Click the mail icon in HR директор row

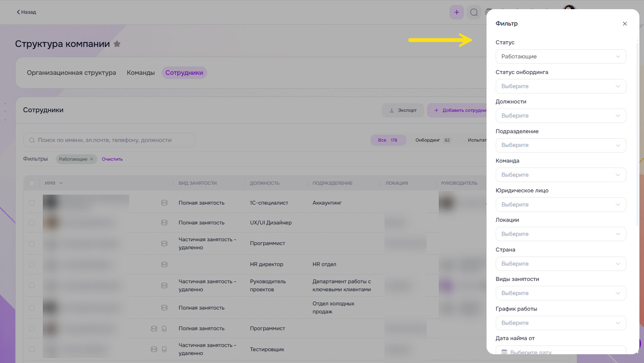tap(164, 265)
